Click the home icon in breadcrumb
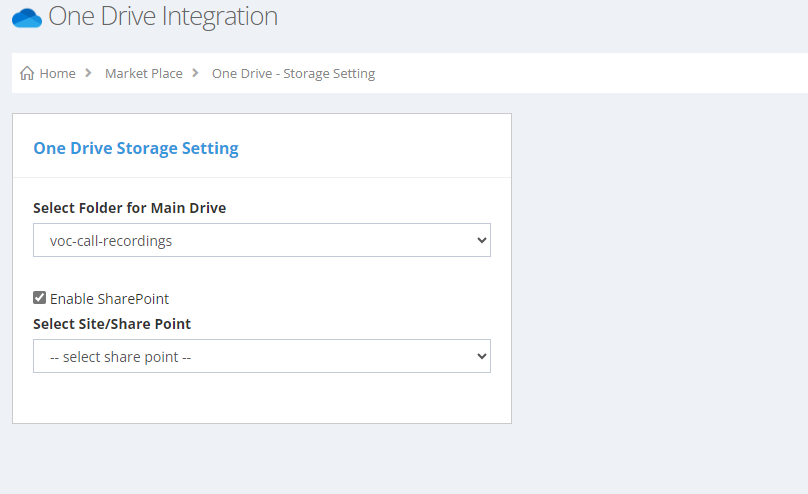 27,73
